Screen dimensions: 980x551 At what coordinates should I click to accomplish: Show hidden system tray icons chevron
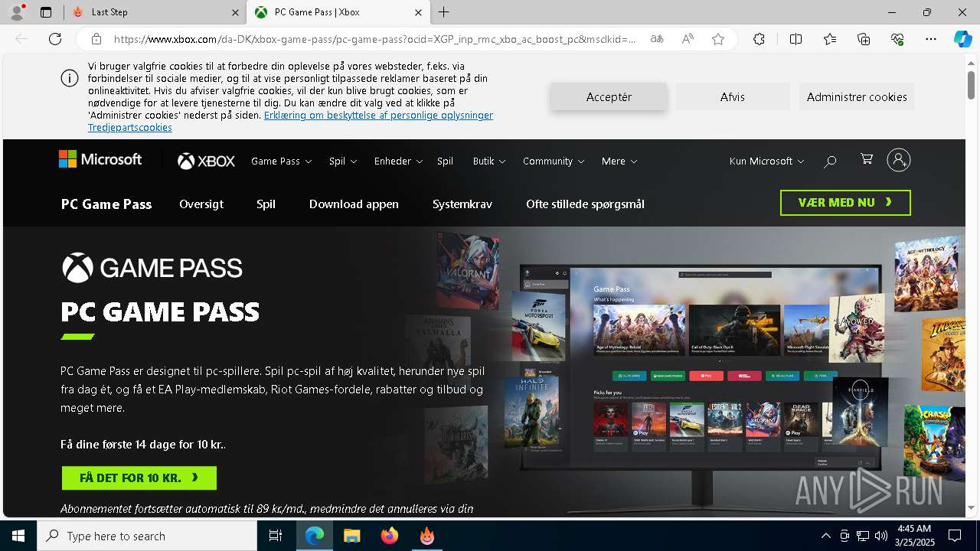point(825,536)
